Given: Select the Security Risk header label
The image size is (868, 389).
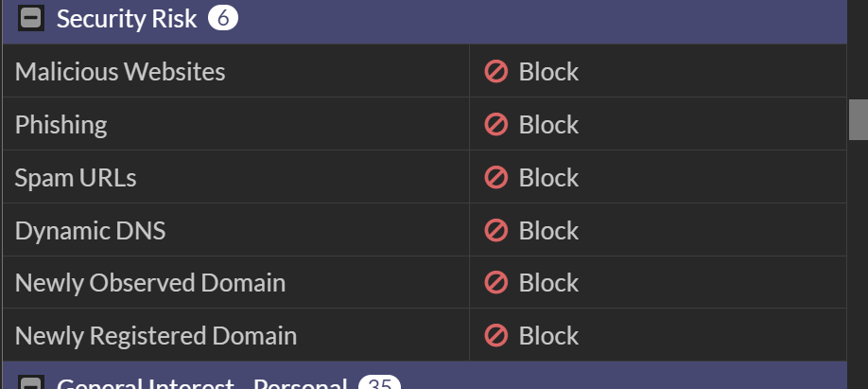Looking at the screenshot, I should (x=127, y=19).
